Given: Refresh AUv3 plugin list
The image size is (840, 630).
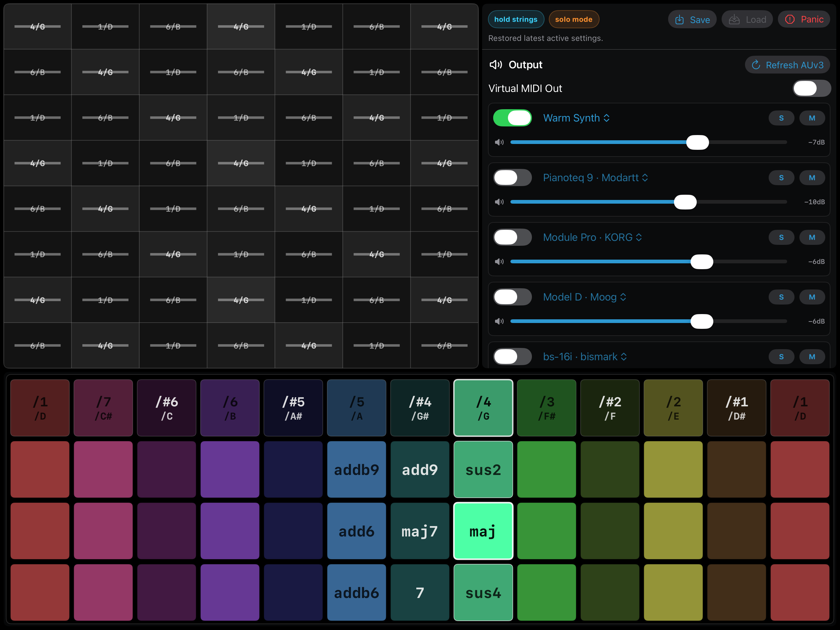Looking at the screenshot, I should pos(787,65).
